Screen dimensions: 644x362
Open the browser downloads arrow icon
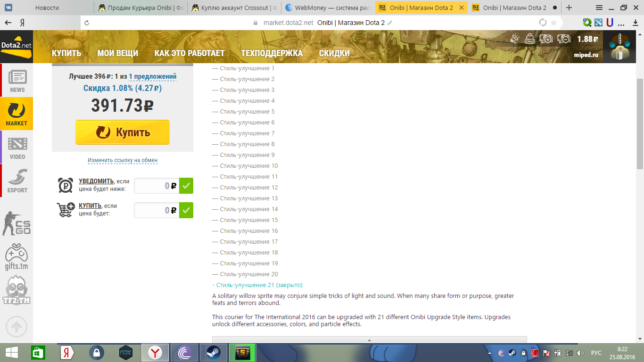coord(635,22)
